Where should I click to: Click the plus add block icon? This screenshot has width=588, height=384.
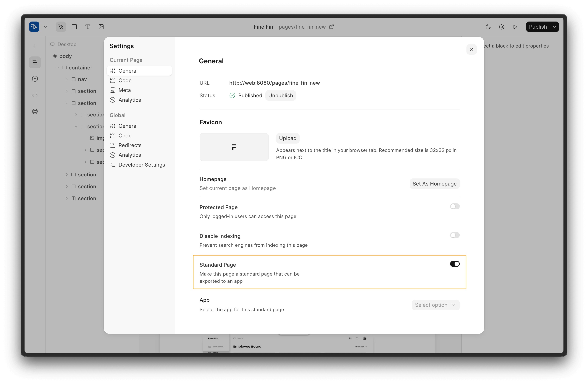[x=35, y=46]
